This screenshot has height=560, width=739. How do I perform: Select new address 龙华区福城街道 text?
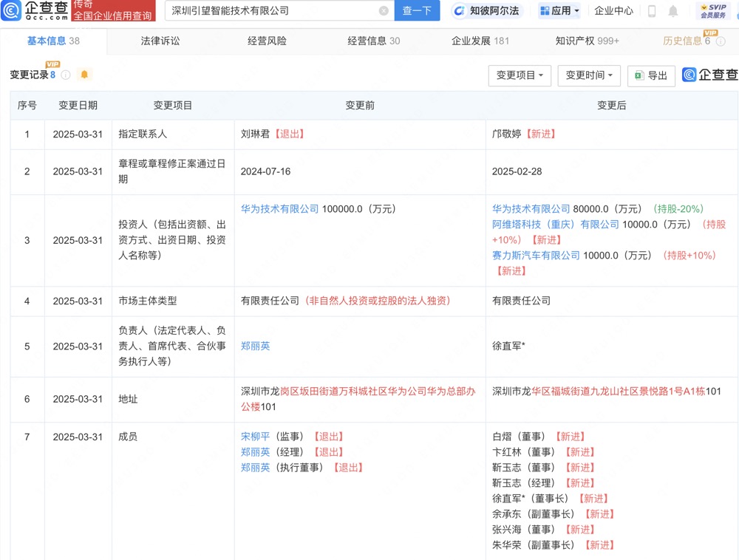[x=607, y=392]
